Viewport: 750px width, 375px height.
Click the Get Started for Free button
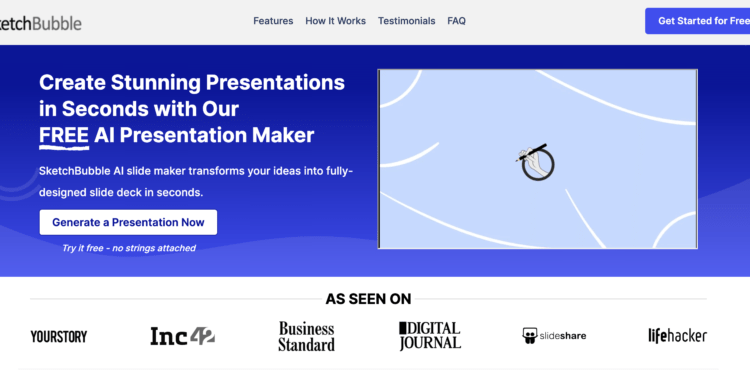pyautogui.click(x=697, y=21)
